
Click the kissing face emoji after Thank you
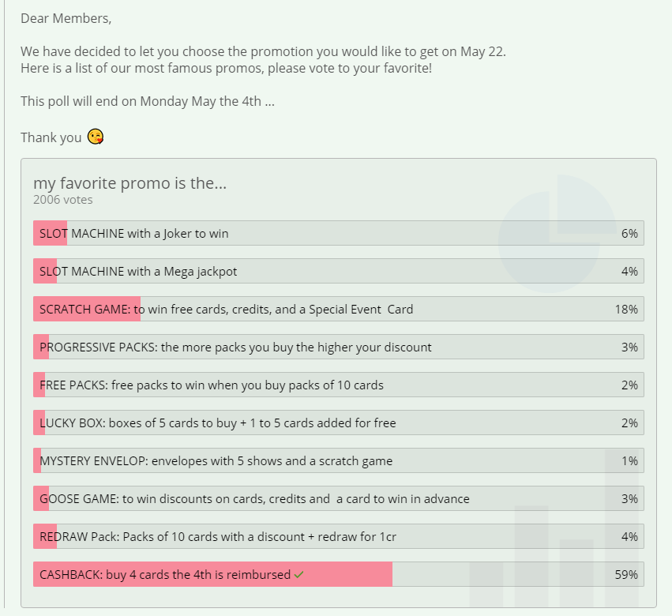(96, 137)
